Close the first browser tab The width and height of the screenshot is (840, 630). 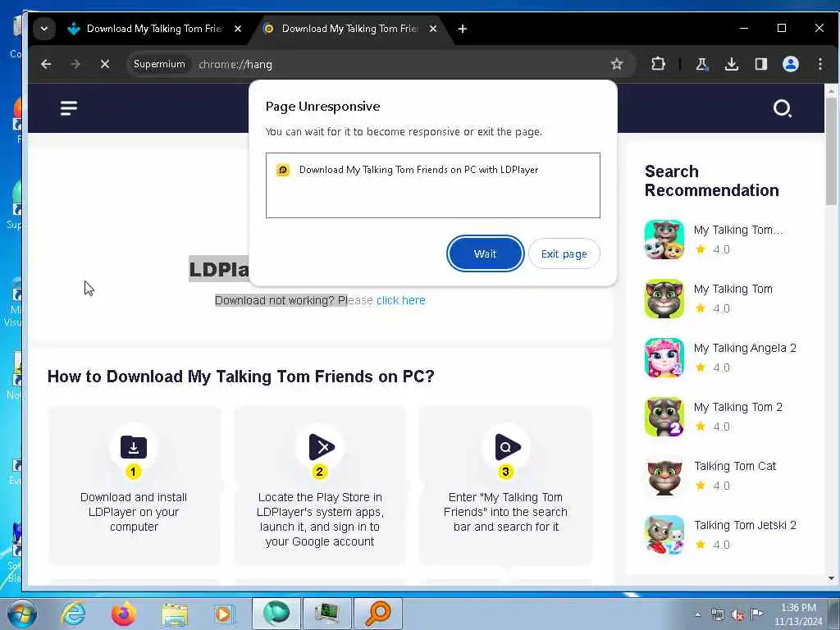click(x=238, y=29)
